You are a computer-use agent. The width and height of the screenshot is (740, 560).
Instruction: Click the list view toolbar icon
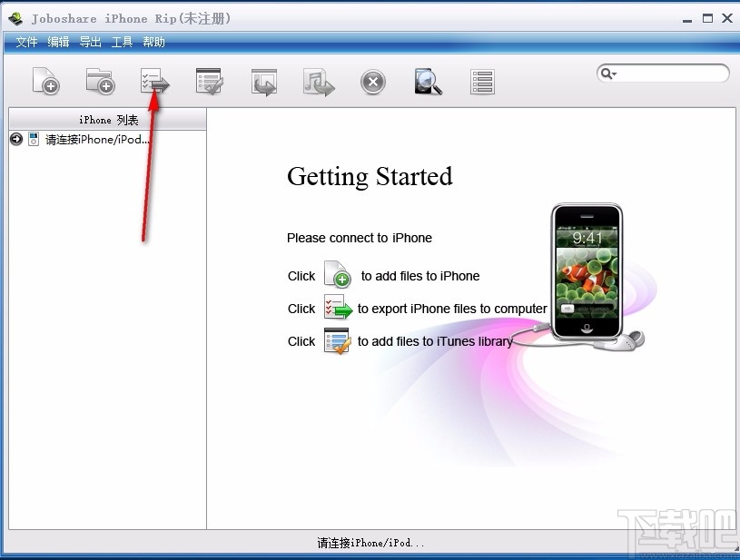pyautogui.click(x=481, y=82)
